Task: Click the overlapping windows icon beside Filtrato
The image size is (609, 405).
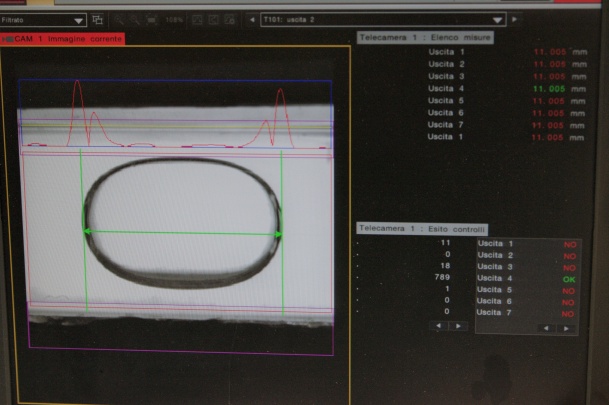Action: click(97, 19)
